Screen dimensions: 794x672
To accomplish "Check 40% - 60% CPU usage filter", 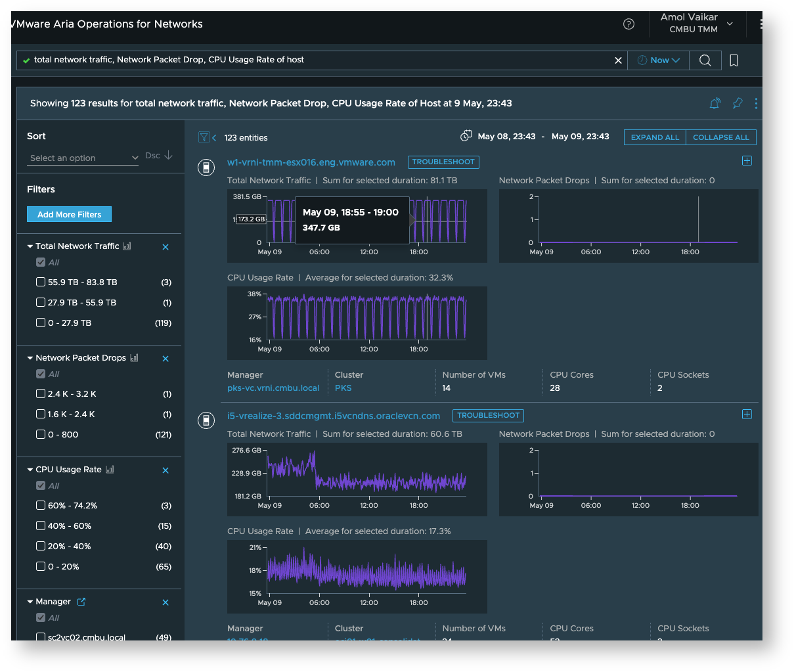I will pyautogui.click(x=41, y=526).
